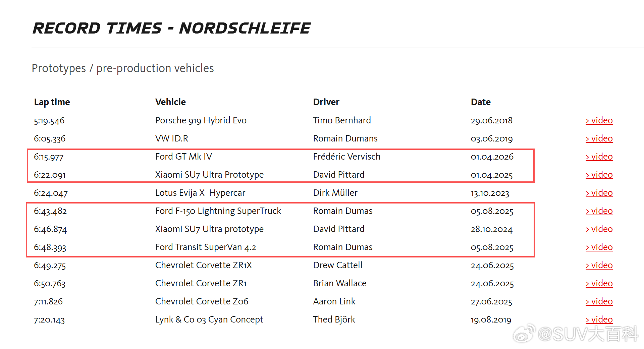Click the @SUV大百科 watermark text
This screenshot has height=349, width=644.
click(x=588, y=334)
